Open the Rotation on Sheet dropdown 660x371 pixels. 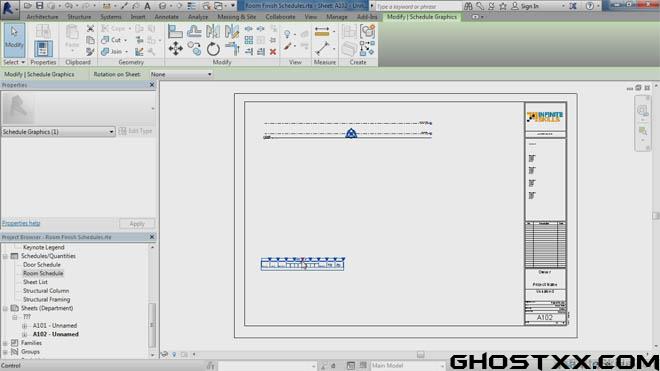(181, 75)
